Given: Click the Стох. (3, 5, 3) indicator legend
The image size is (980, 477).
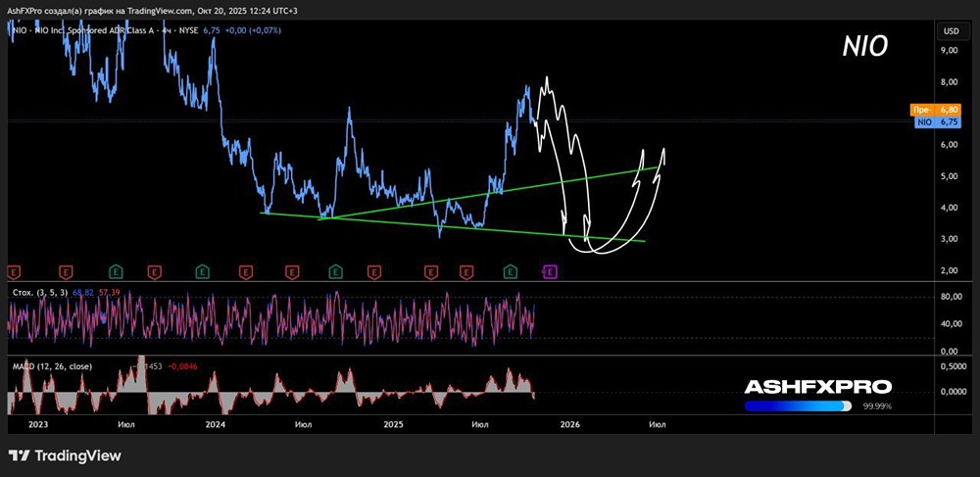Looking at the screenshot, I should pos(39,292).
